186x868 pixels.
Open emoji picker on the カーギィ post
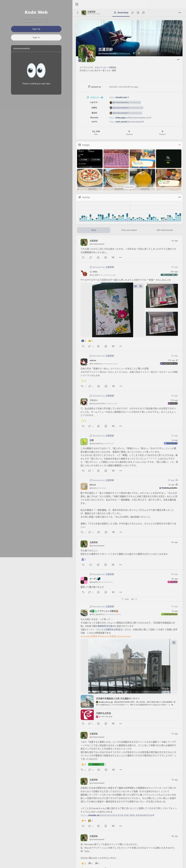(106, 592)
